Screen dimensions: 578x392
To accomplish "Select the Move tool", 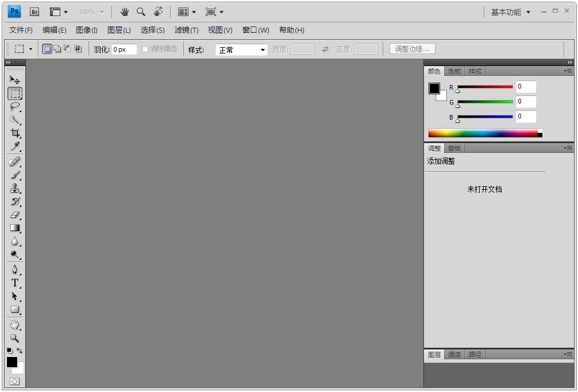I will pyautogui.click(x=14, y=80).
